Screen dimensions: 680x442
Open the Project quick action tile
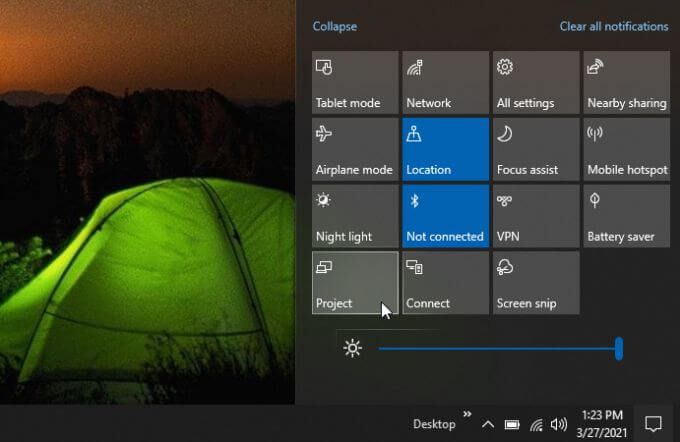[x=355, y=283]
